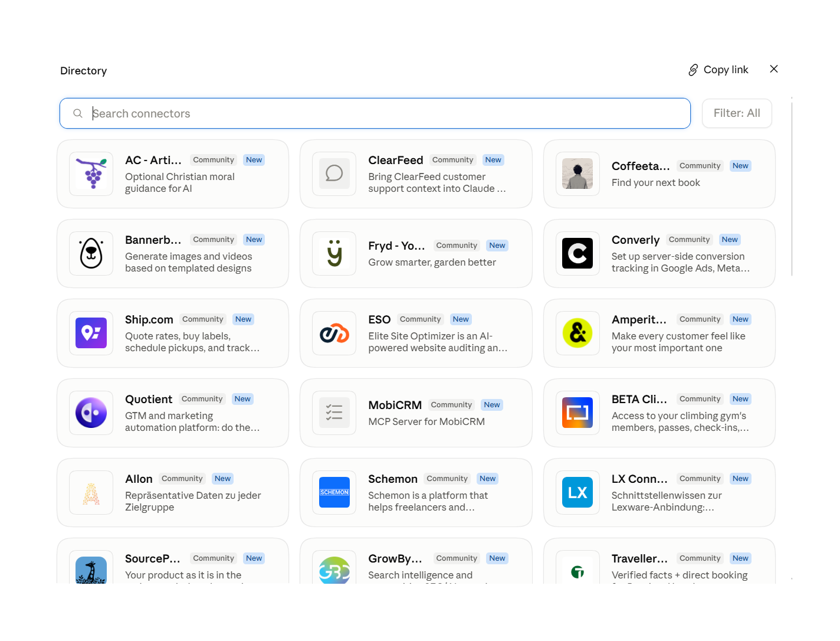Click "MCP Server for MobiCRM" description
840x641 pixels.
click(x=426, y=421)
